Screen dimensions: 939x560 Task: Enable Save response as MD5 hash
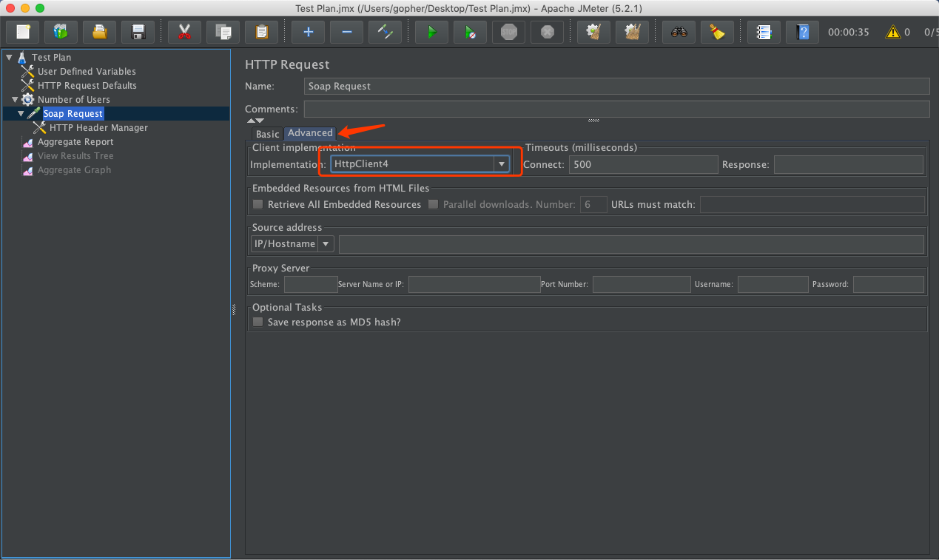(258, 322)
